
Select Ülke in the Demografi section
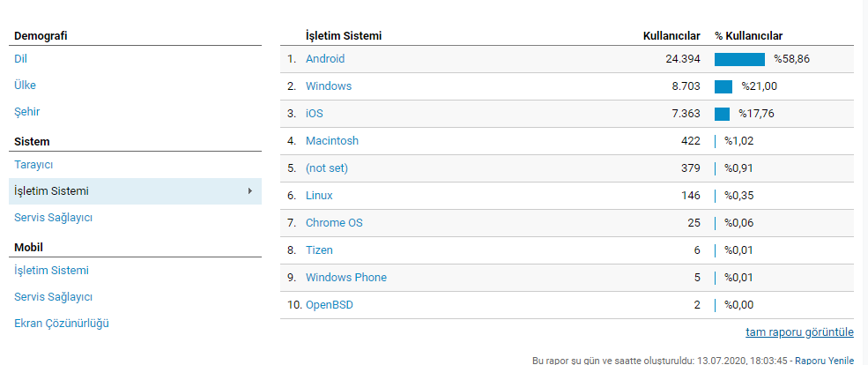pyautogui.click(x=25, y=86)
